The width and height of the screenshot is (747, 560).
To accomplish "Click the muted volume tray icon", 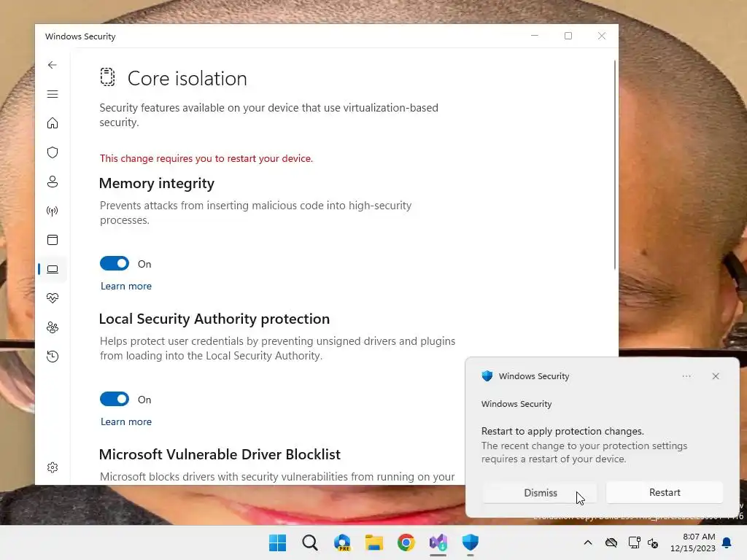I will tap(653, 542).
